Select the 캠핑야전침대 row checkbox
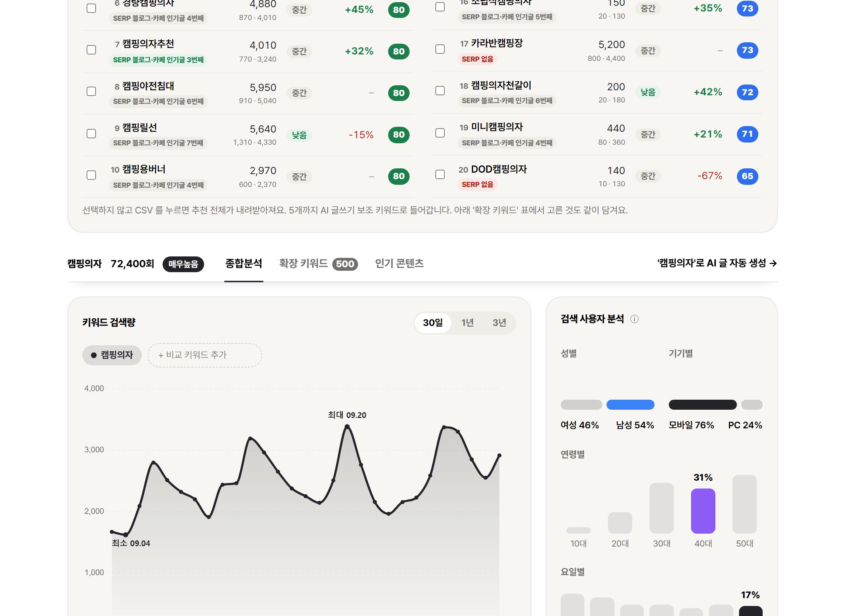This screenshot has height=616, width=845. tap(91, 91)
